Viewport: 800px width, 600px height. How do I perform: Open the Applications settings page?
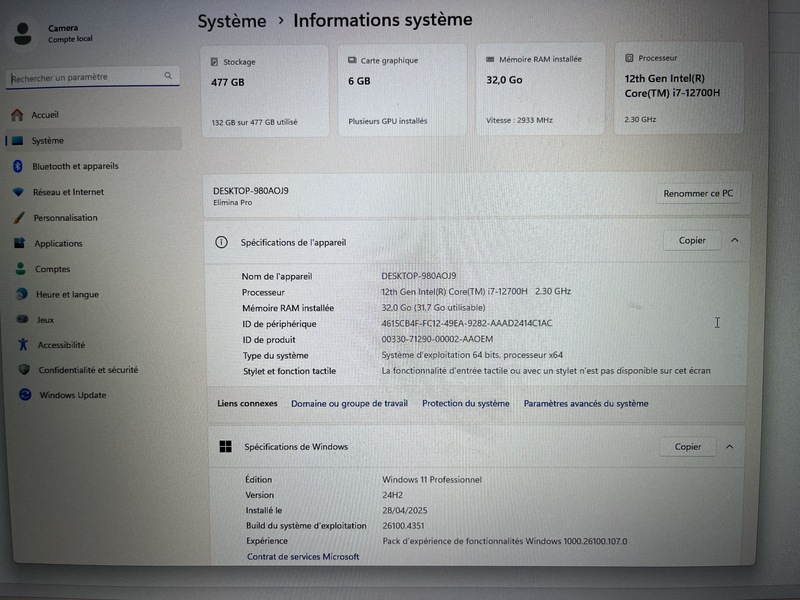pyautogui.click(x=95, y=243)
